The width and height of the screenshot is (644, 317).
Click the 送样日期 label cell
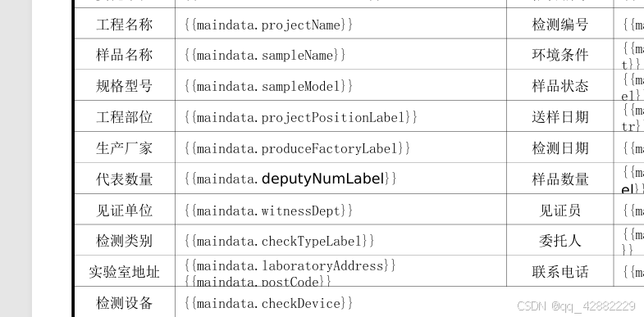[x=560, y=116]
